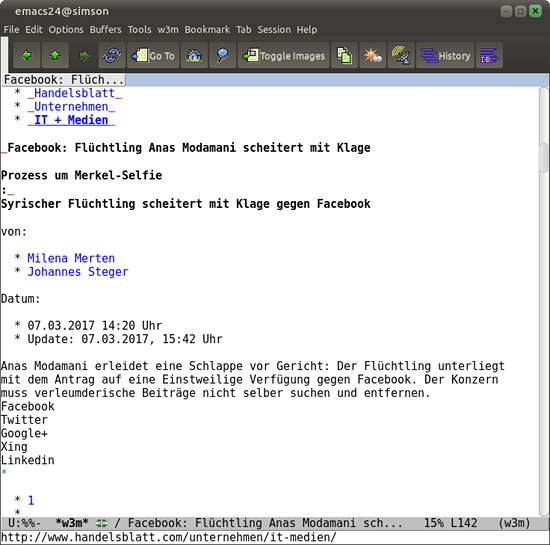This screenshot has height=545, width=550.
Task: Open the Help menu
Action: pos(307,29)
